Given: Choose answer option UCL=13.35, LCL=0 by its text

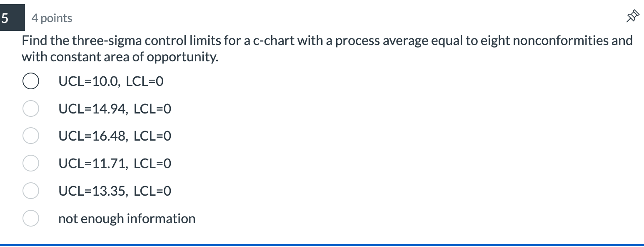Looking at the screenshot, I should point(115,191).
